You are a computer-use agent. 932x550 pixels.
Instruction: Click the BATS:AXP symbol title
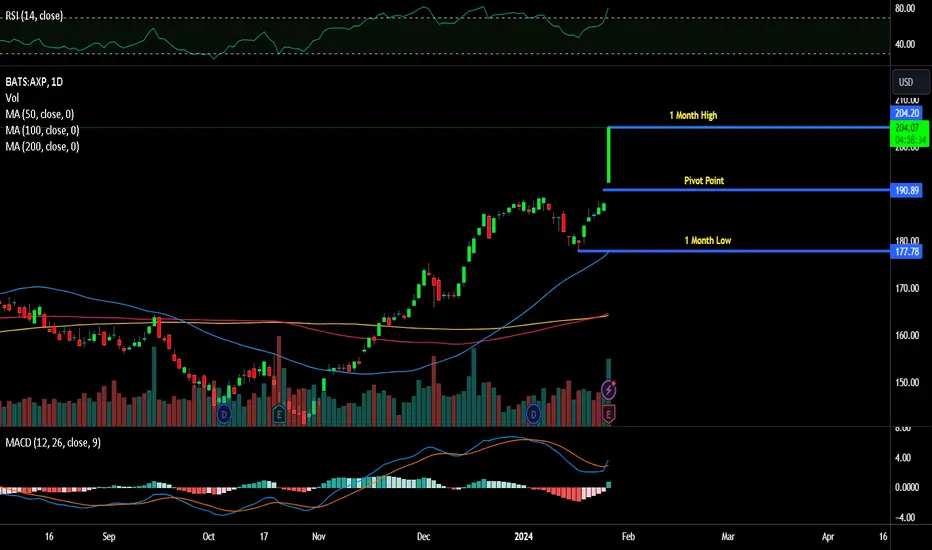[x=34, y=82]
